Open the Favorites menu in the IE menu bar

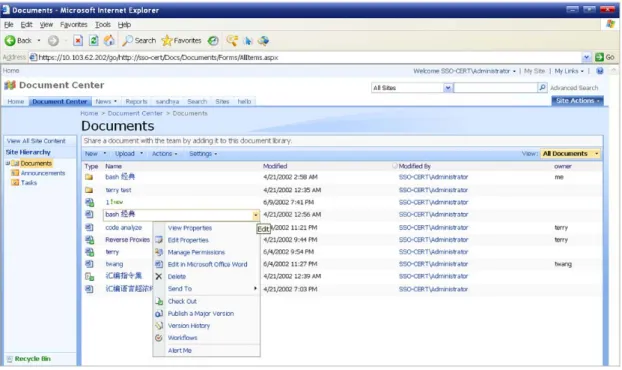[x=73, y=25]
